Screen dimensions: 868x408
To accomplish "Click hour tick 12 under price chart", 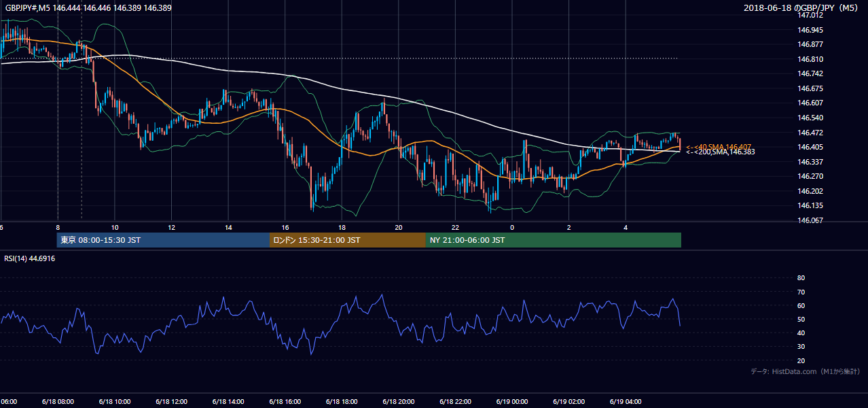I will tap(172, 227).
